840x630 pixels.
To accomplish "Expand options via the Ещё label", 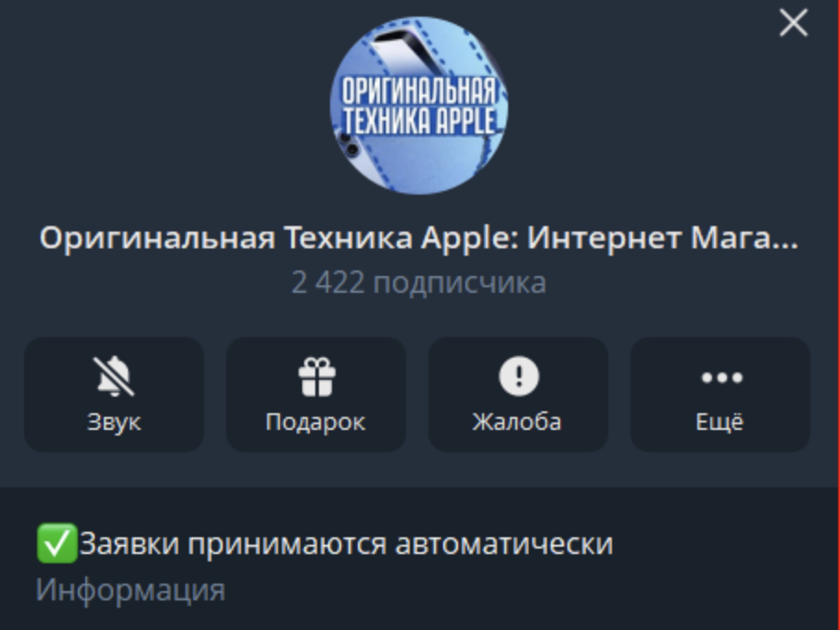I will point(719,422).
